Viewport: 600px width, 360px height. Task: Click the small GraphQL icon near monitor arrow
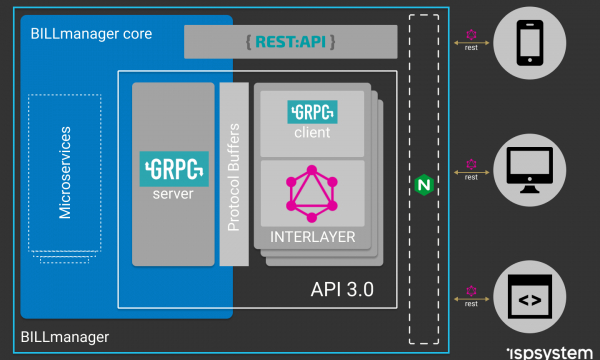(x=471, y=165)
